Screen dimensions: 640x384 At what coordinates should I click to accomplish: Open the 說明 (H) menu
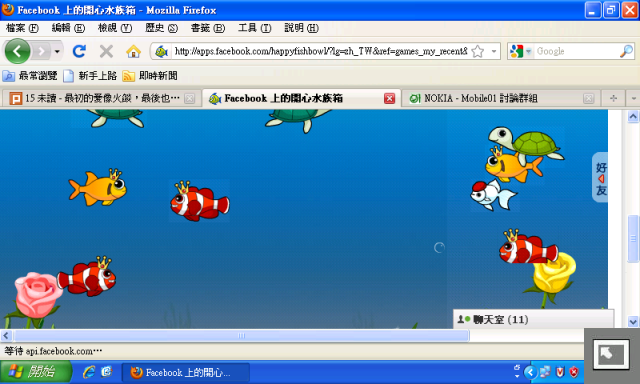301,28
